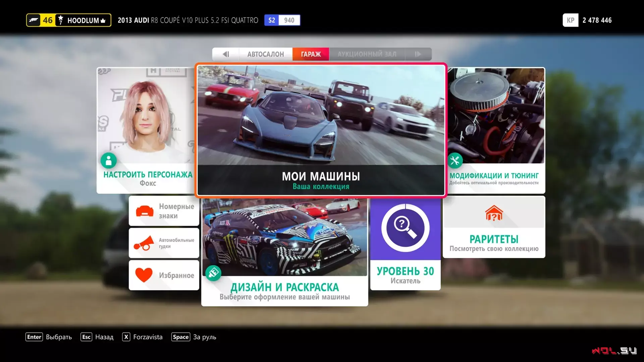Click the Space За руль hint
This screenshot has height=362, width=644.
click(x=194, y=337)
